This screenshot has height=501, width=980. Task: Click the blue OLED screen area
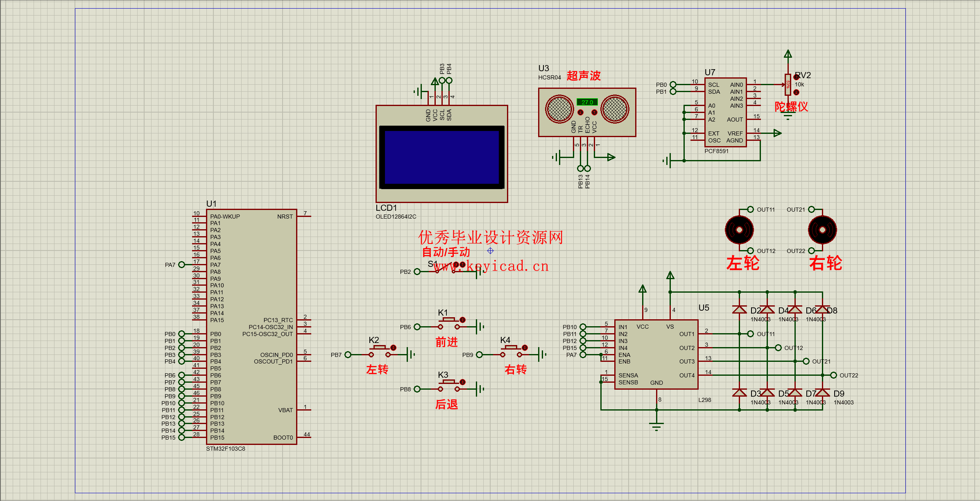[x=442, y=157]
